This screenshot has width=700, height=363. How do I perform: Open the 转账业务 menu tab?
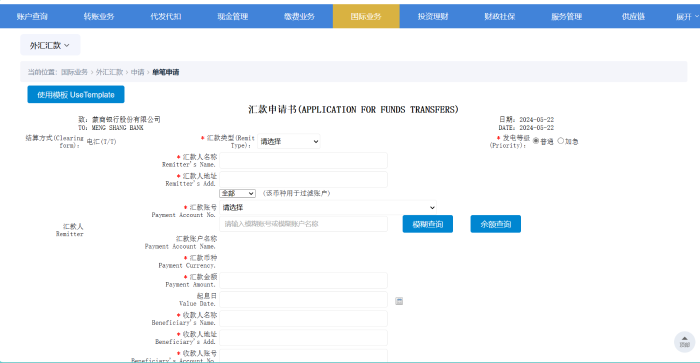pyautogui.click(x=99, y=17)
